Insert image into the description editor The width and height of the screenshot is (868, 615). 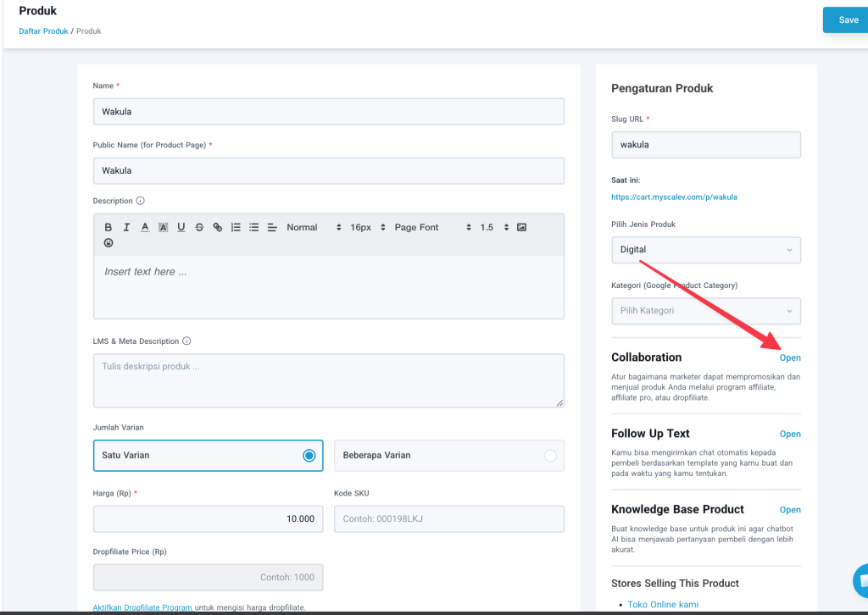coord(521,227)
